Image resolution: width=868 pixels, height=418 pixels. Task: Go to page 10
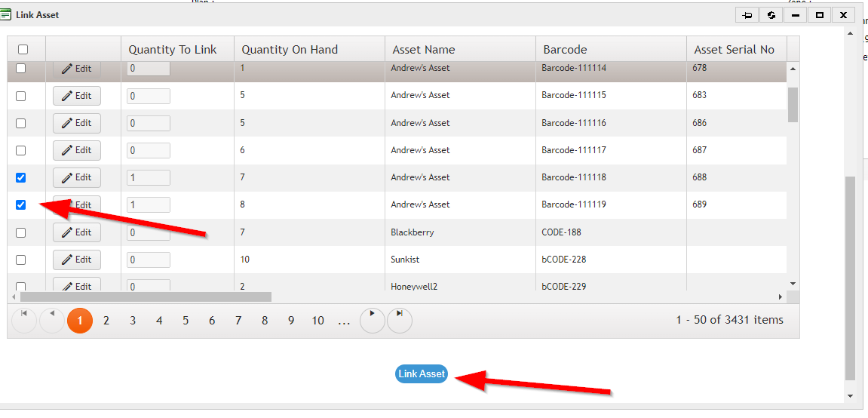point(317,320)
